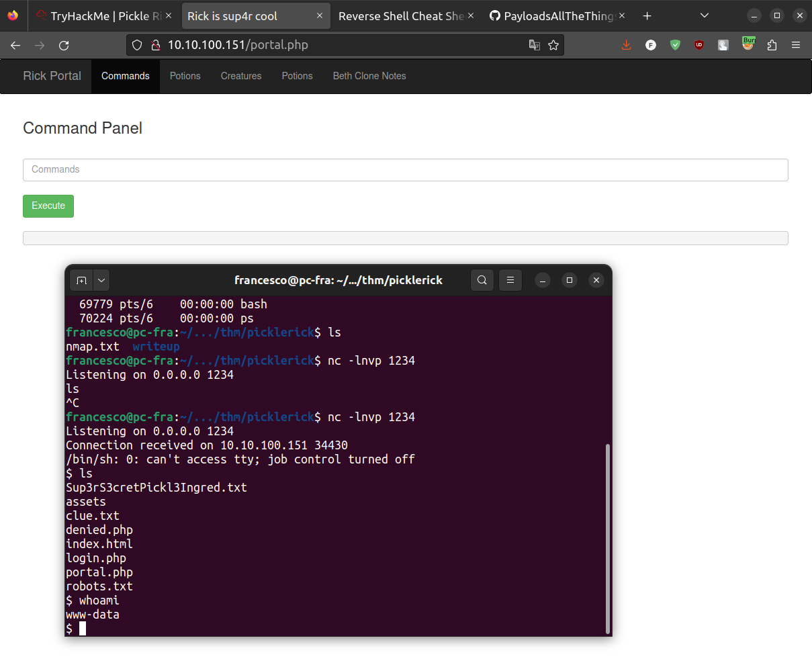Image resolution: width=812 pixels, height=667 pixels.
Task: Expand the terminal new tab dropdown arrow
Action: coord(101,280)
